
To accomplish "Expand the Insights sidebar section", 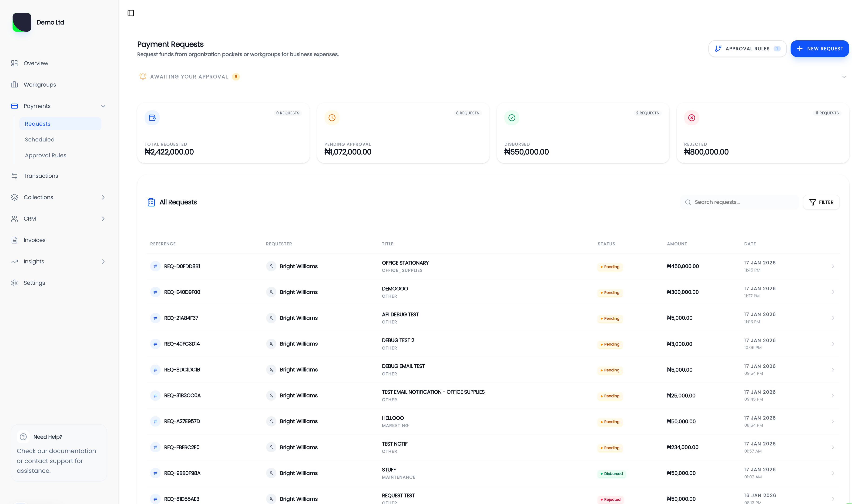I will click(104, 261).
